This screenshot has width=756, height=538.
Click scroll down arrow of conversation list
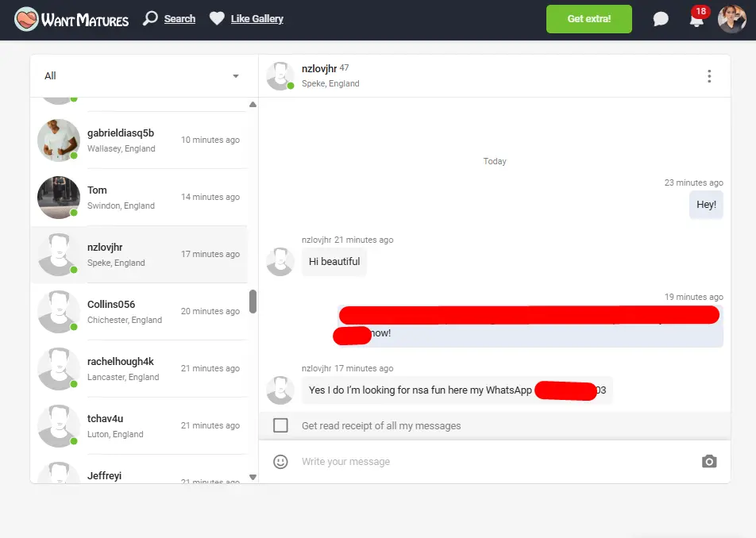[x=253, y=477]
